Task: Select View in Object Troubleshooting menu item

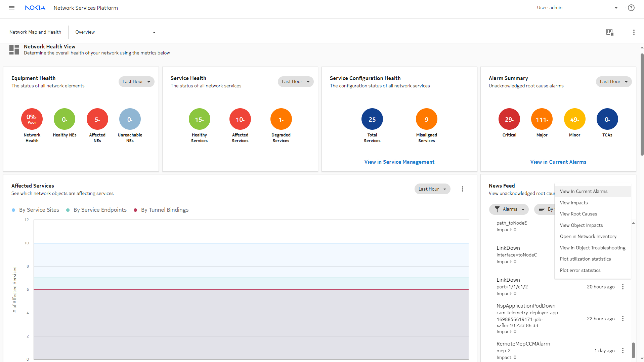Action: click(x=593, y=248)
